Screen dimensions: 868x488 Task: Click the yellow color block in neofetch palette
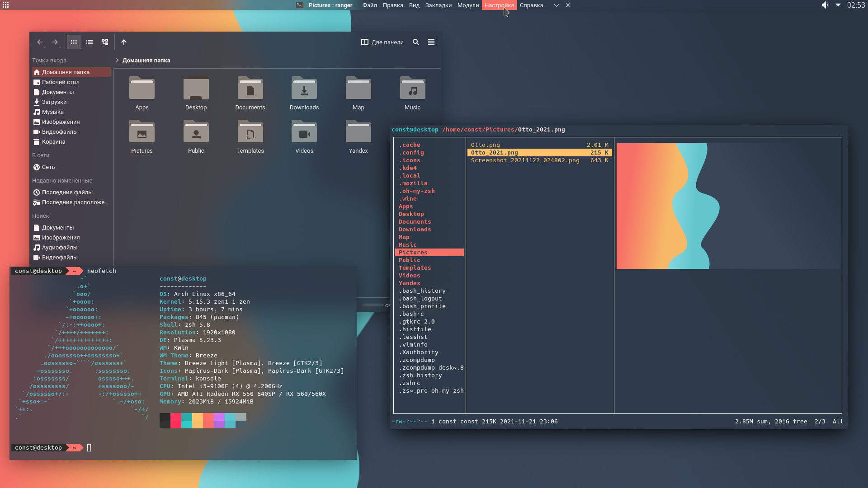click(x=198, y=421)
